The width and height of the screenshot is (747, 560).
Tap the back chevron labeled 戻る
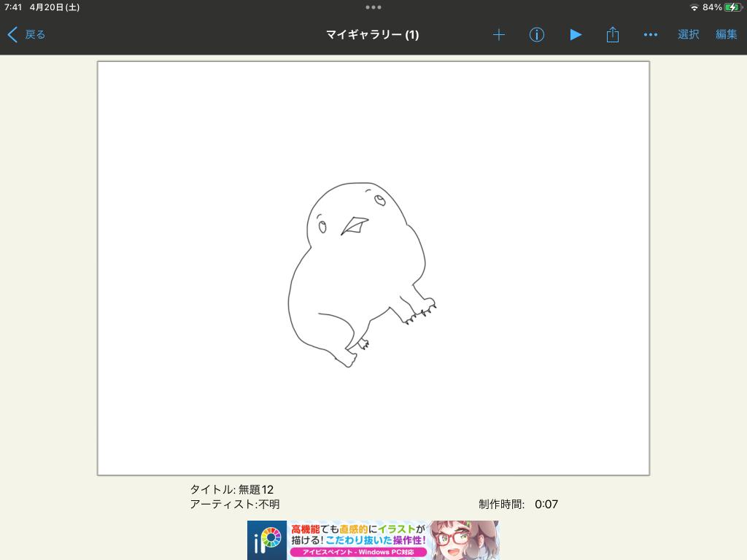(x=26, y=34)
